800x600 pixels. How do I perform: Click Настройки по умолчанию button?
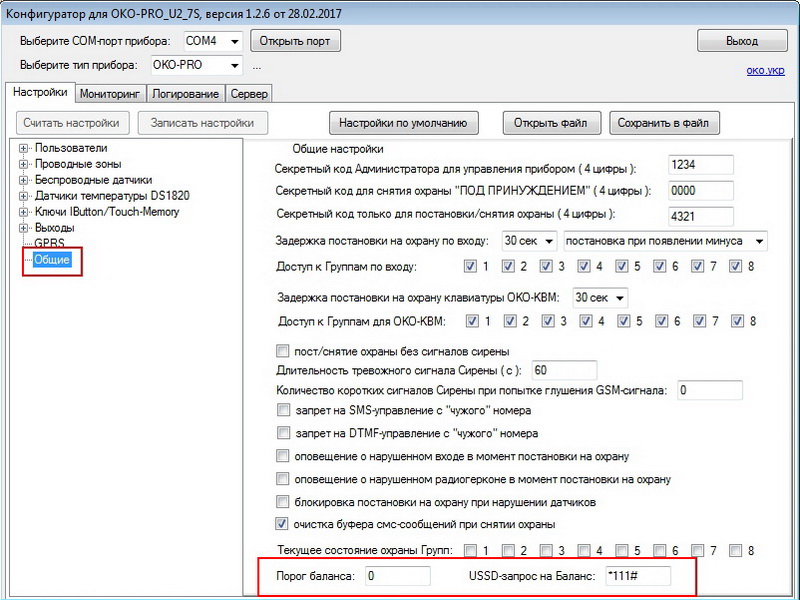tap(403, 123)
